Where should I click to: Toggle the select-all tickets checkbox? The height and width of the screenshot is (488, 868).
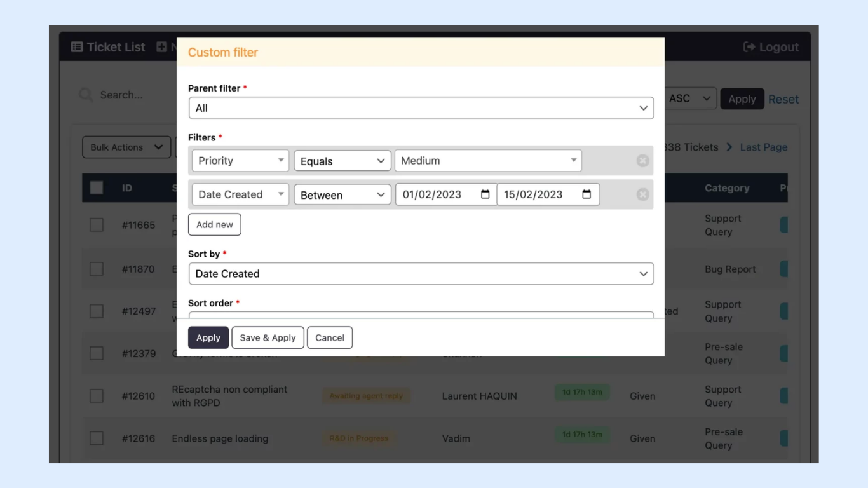click(97, 188)
